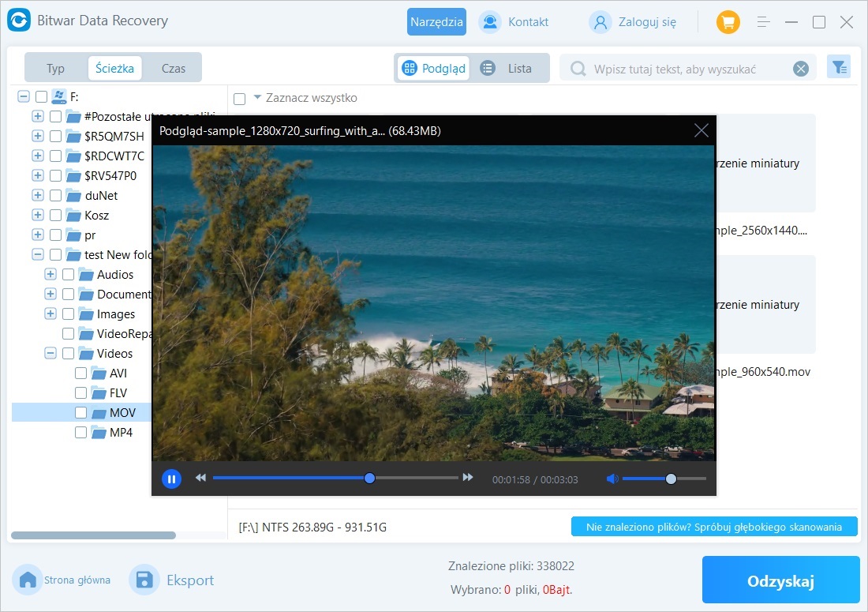Check the MOV folder checkbox
868x612 pixels.
pos(80,412)
